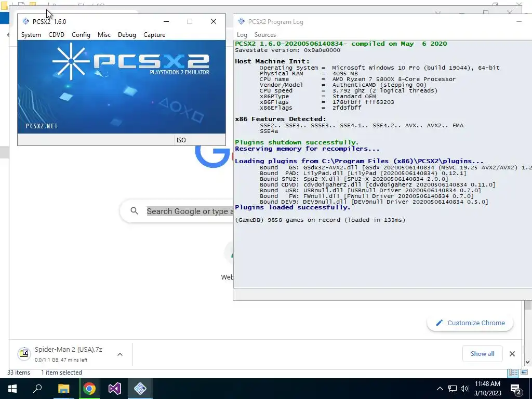Image resolution: width=532 pixels, height=399 pixels.
Task: Click the Chrome page scrollbar down arrow
Action: (x=527, y=362)
